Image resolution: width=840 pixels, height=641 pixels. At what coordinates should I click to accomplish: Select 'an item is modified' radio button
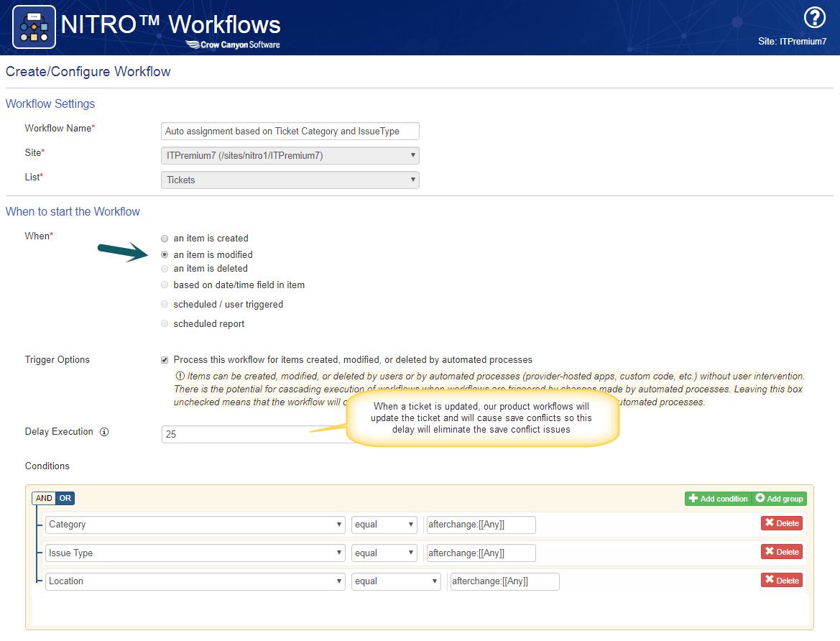165,254
